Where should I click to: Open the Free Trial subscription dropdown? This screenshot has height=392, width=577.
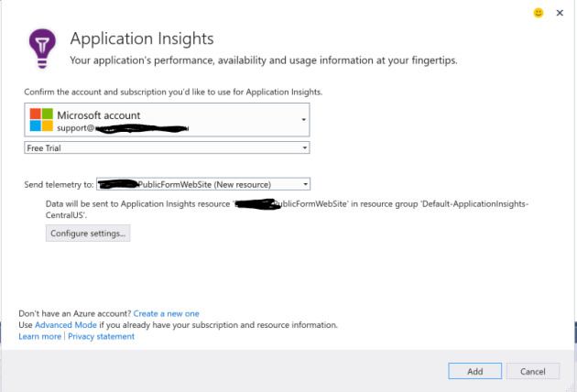tap(167, 147)
